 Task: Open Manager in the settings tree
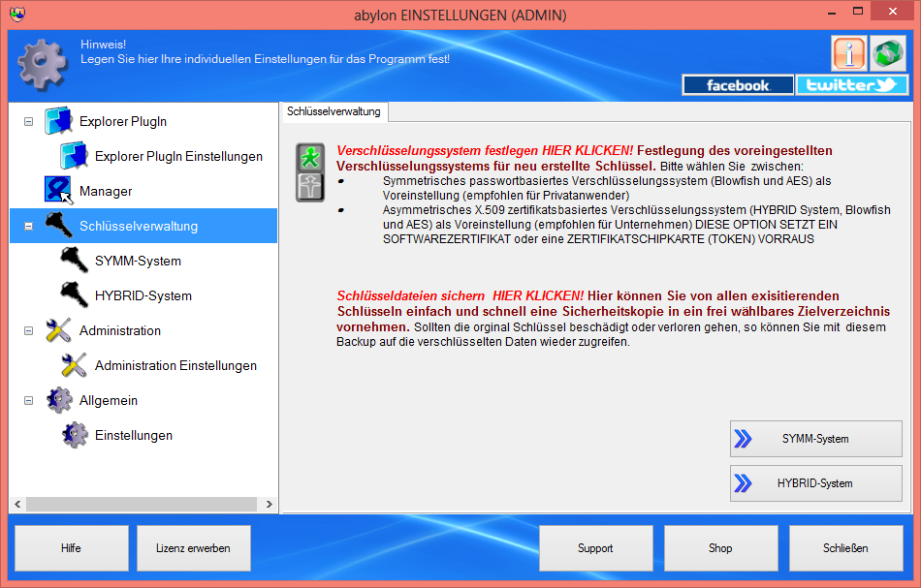tap(106, 191)
